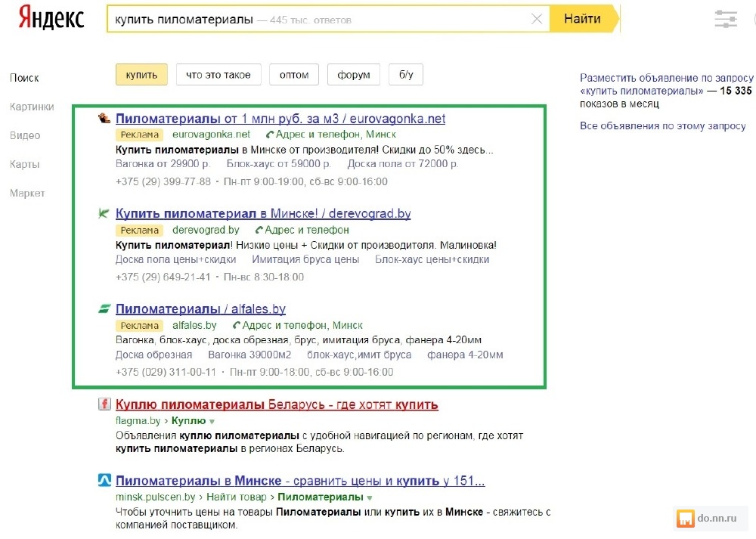Click phone number +375 (29) 399-77-88
The height and width of the screenshot is (539, 756).
[163, 181]
